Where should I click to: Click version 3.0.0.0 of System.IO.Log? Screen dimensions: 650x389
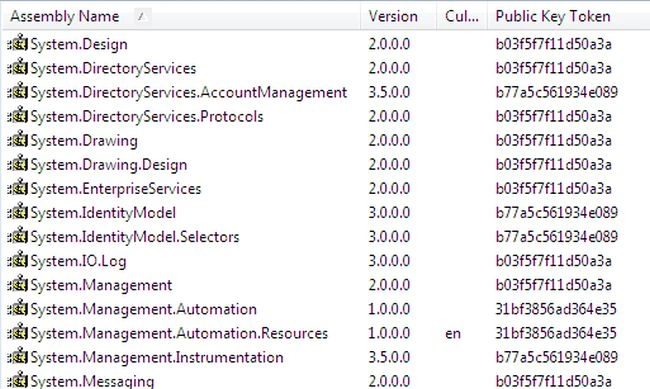(389, 260)
